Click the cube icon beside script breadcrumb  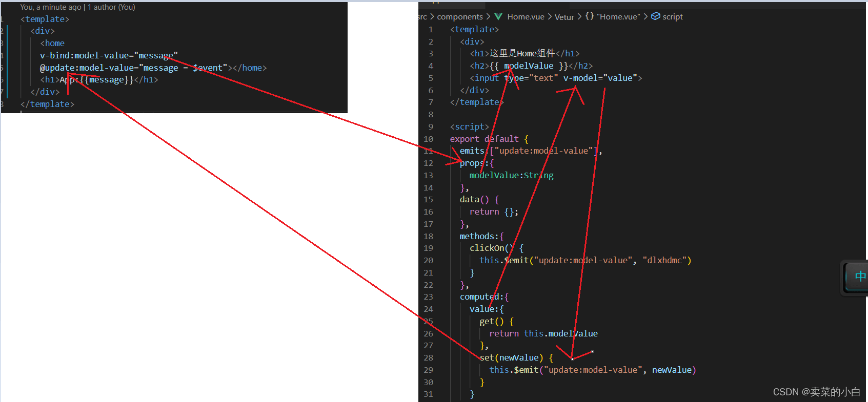click(655, 16)
